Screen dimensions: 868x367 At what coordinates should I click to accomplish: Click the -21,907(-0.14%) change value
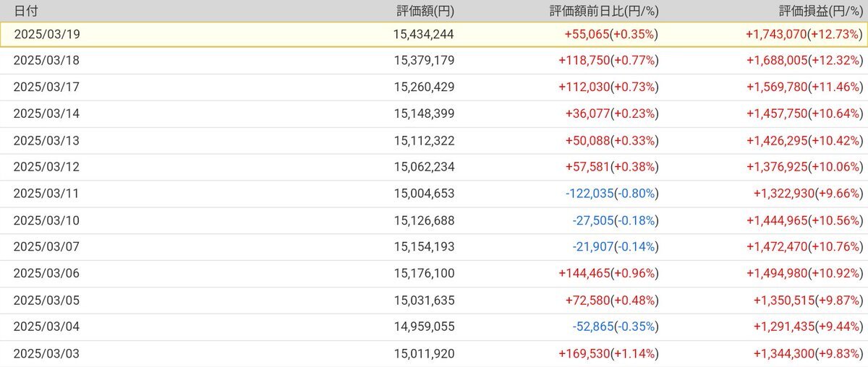(x=614, y=247)
